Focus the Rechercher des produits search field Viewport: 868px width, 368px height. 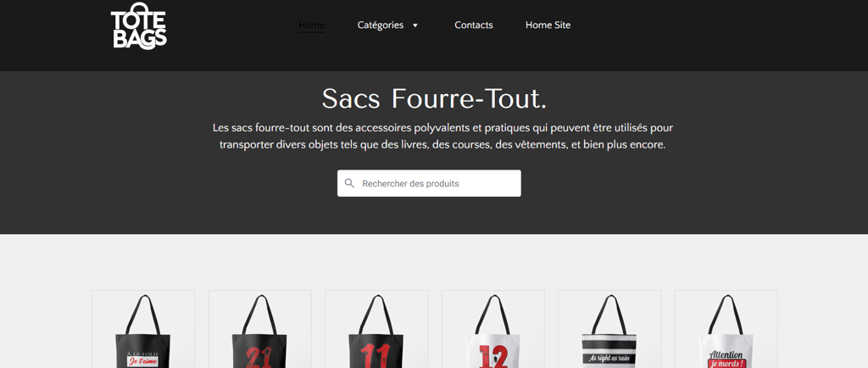(429, 183)
